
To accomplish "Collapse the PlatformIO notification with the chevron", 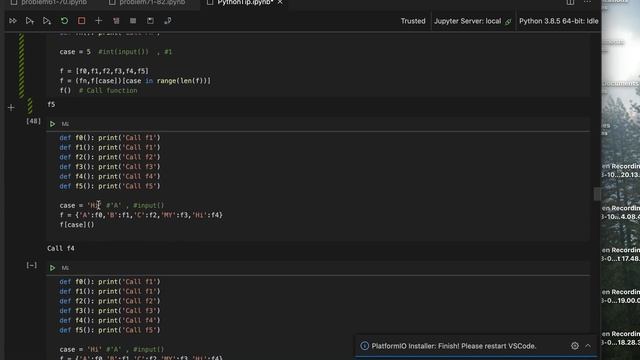I will pyautogui.click(x=588, y=346).
